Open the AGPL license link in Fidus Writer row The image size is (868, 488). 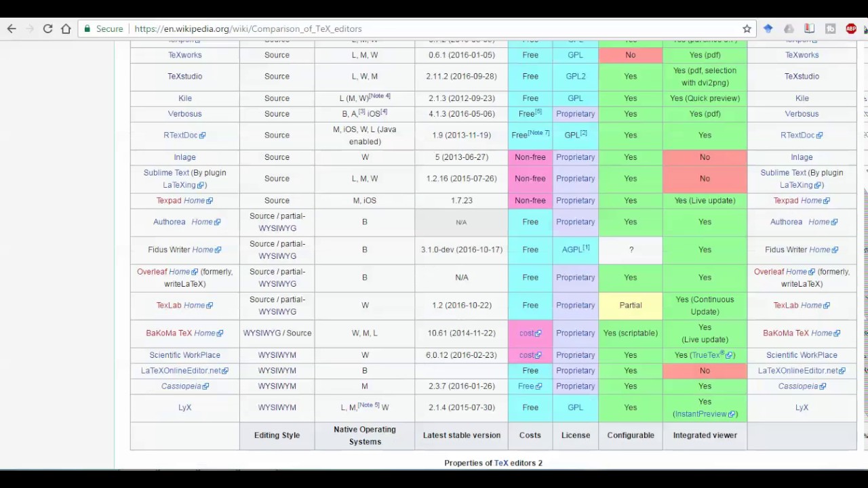(572, 249)
